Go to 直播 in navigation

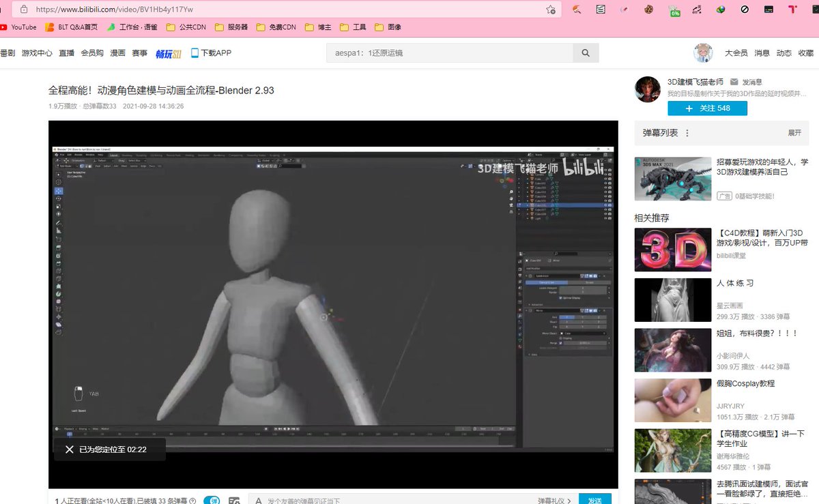pos(66,53)
